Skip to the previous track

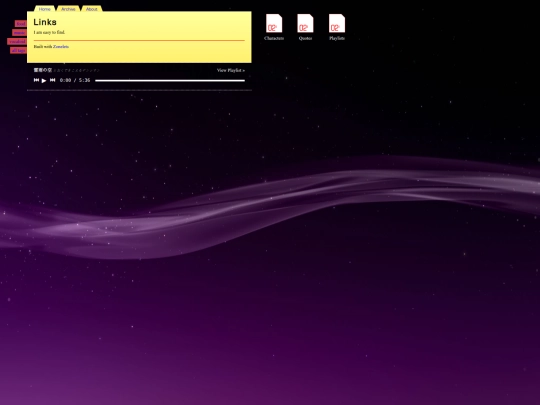point(36,80)
